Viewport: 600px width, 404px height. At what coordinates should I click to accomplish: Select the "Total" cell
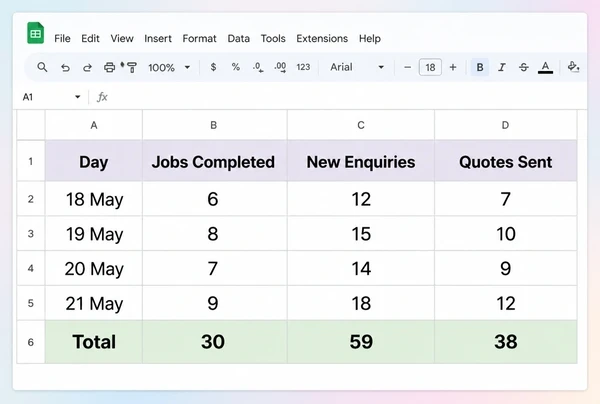(94, 342)
